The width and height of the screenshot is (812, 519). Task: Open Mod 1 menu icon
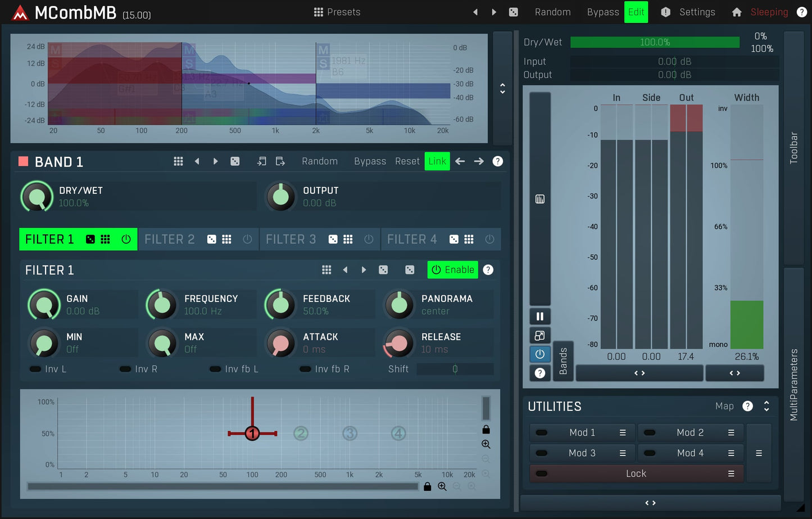(x=623, y=432)
